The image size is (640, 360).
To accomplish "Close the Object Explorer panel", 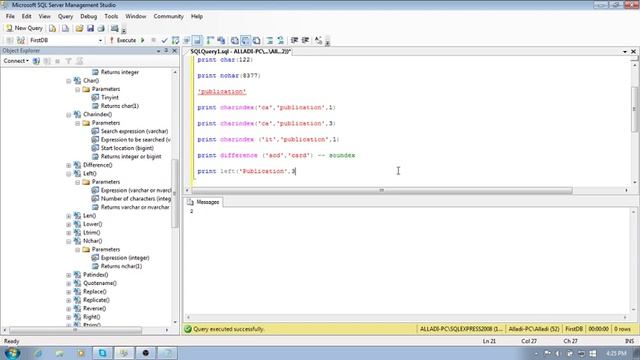I will [x=174, y=51].
